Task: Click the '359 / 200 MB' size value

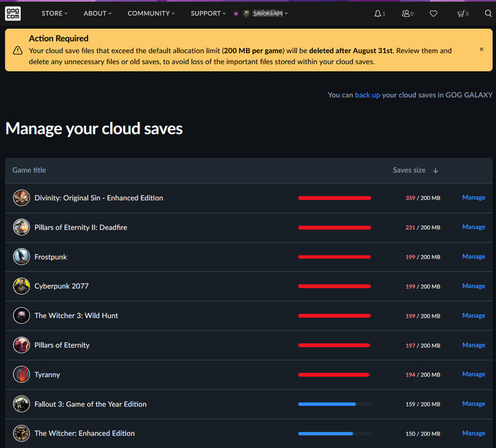Action: [x=423, y=198]
